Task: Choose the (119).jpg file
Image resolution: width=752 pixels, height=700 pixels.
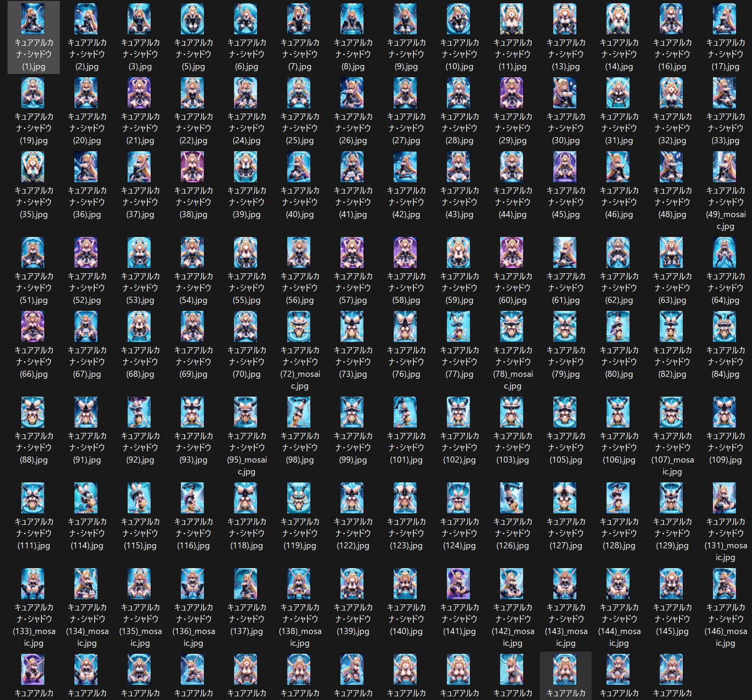Action: 299,516
